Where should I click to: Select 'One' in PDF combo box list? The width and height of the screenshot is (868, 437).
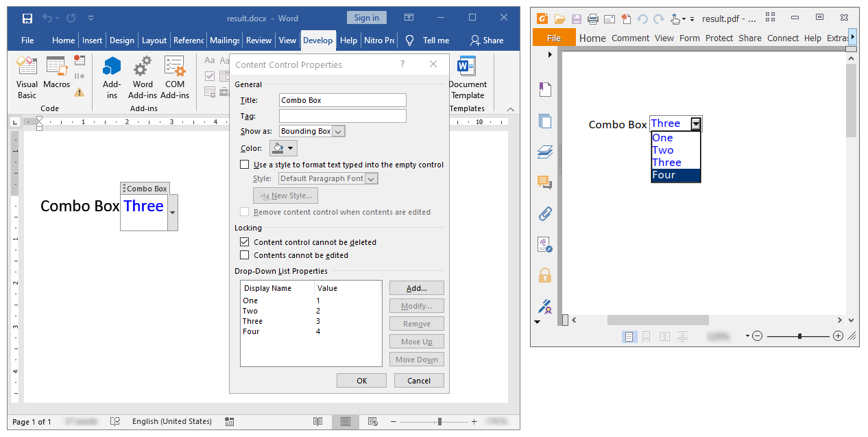coord(662,138)
